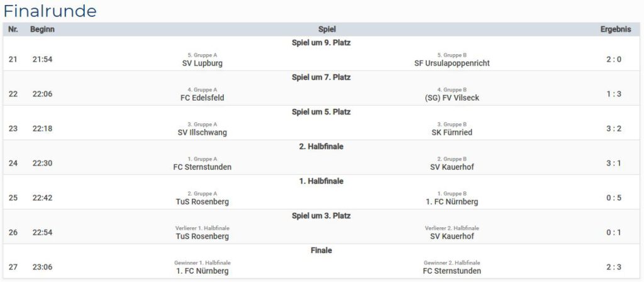
Task: Select (SG) FV Vilseck team
Action: [452, 98]
